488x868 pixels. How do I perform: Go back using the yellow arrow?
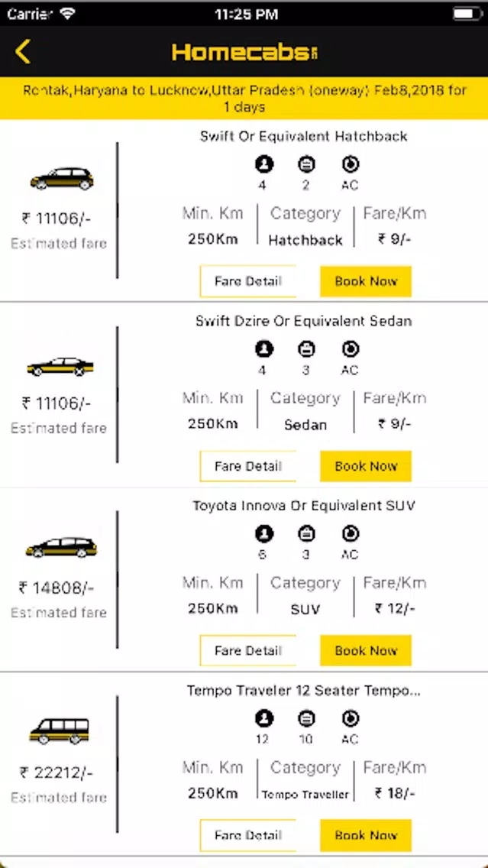[23, 51]
